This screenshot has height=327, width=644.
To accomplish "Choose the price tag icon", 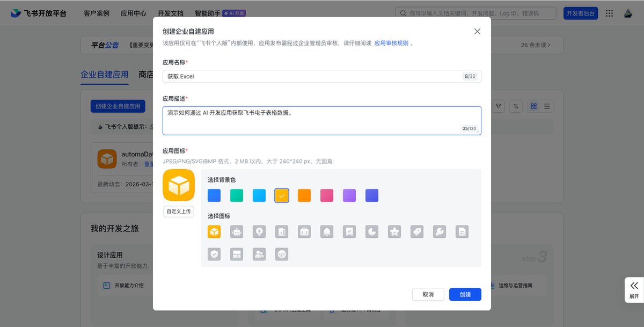I will pos(417,231).
